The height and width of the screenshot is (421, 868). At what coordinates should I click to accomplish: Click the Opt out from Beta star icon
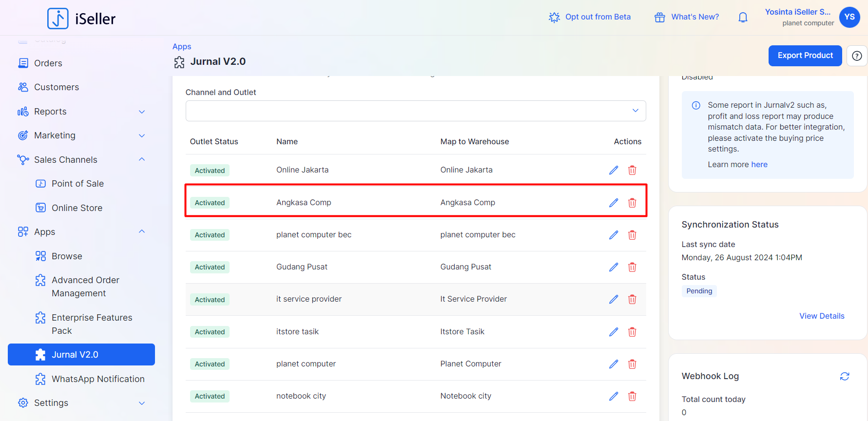[x=554, y=17]
